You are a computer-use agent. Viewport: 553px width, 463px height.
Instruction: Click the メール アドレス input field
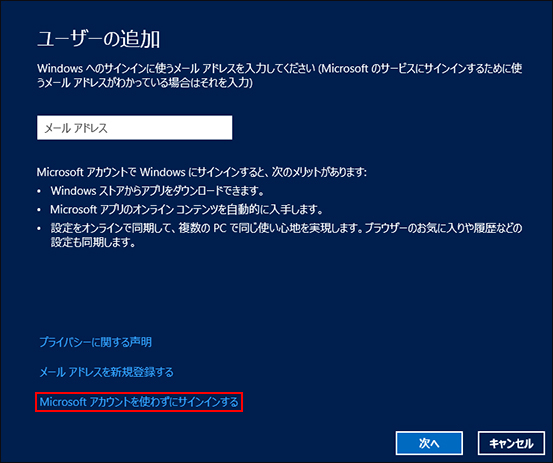pyautogui.click(x=134, y=128)
